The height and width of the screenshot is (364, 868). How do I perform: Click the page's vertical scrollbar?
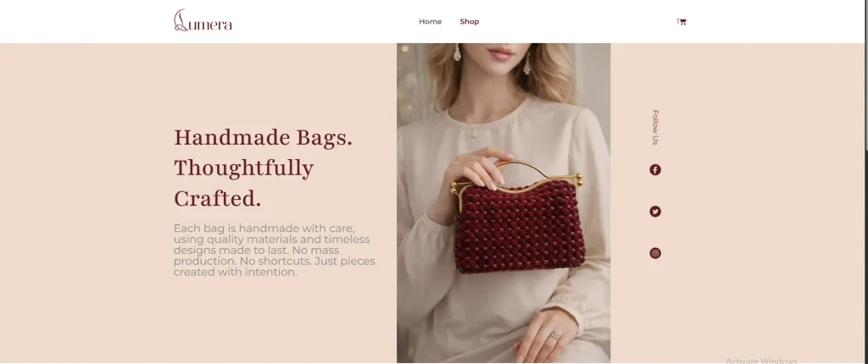(x=865, y=182)
